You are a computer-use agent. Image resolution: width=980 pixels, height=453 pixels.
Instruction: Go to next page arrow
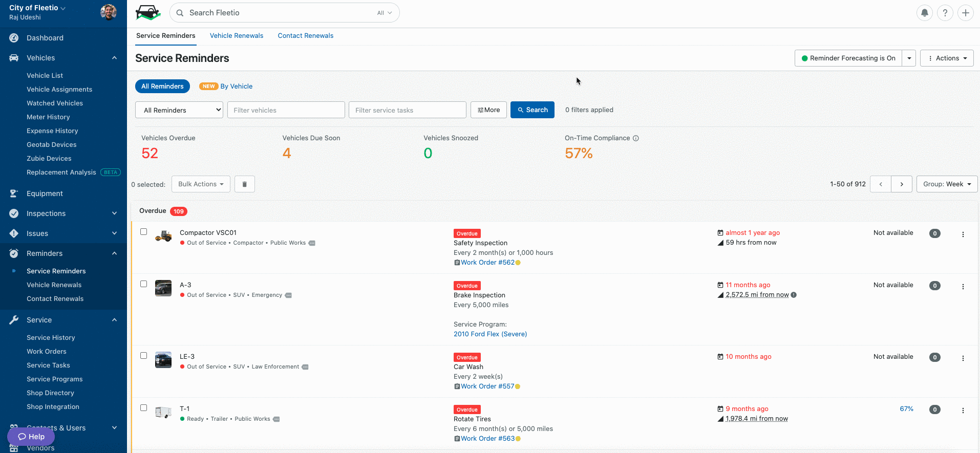pos(902,184)
